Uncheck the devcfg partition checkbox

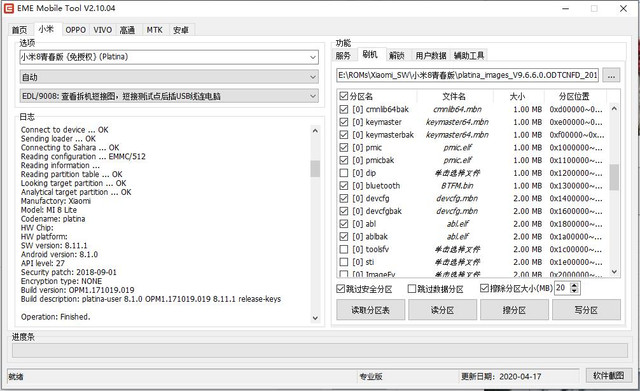(344, 198)
